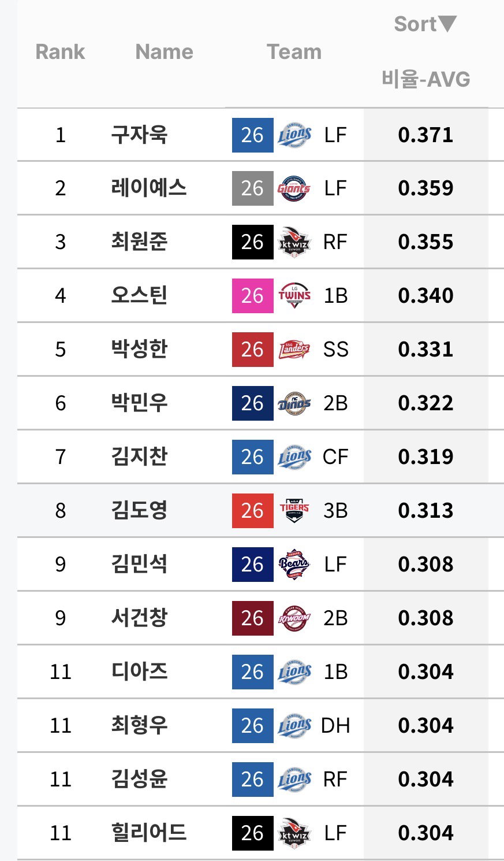The image size is (504, 861).
Task: Click the Name column header
Action: point(165,52)
